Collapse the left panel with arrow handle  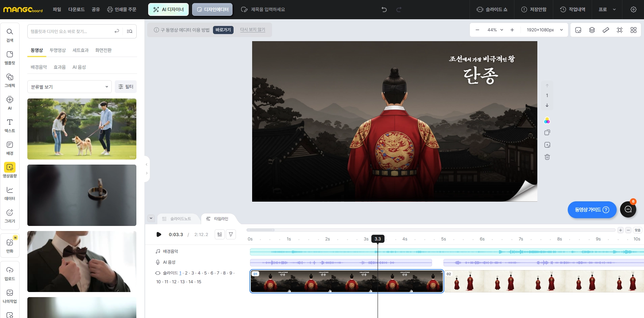coord(146,165)
